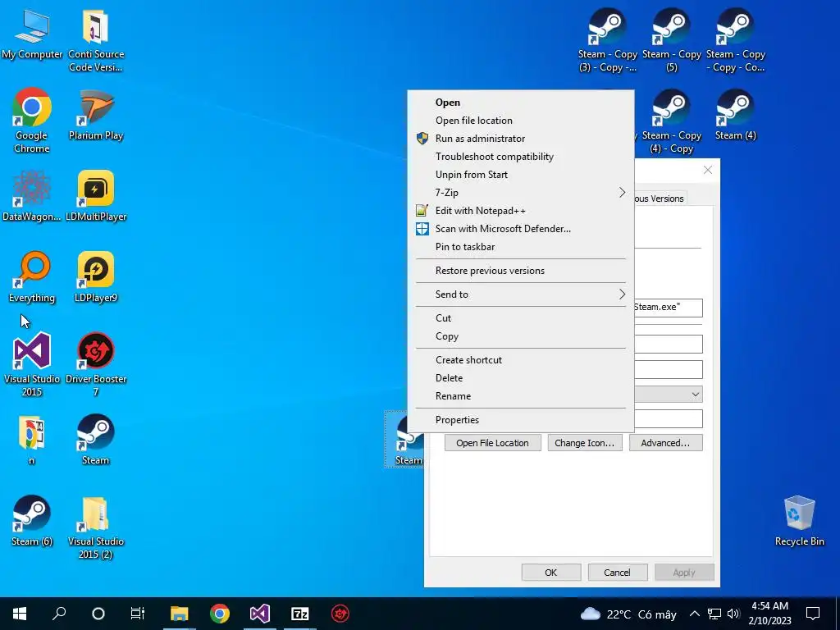Select Steam - Copy (4) - Copy shortcut
Screen dimensions: 840x630
(671, 122)
